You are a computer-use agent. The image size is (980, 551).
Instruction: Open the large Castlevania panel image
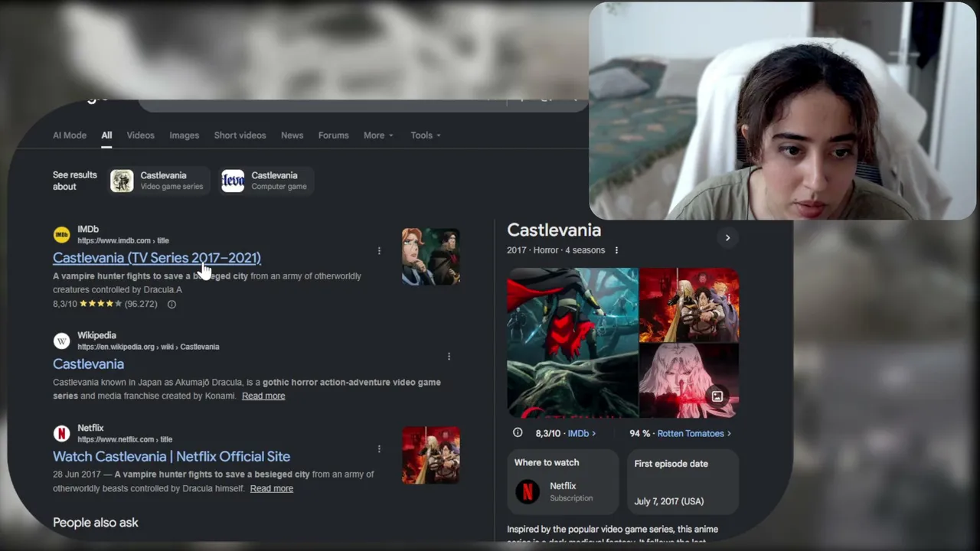click(x=573, y=343)
